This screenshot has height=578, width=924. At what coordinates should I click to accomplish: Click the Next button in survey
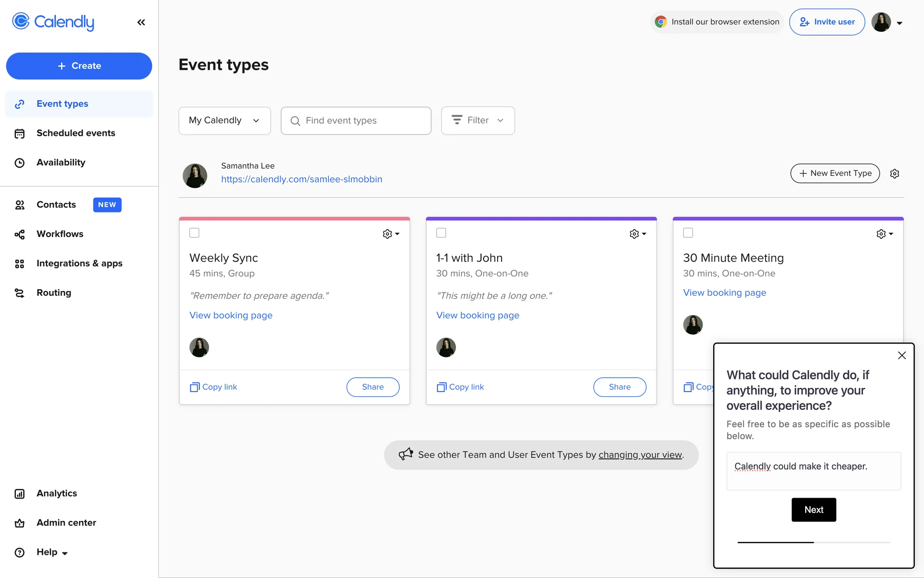813,510
